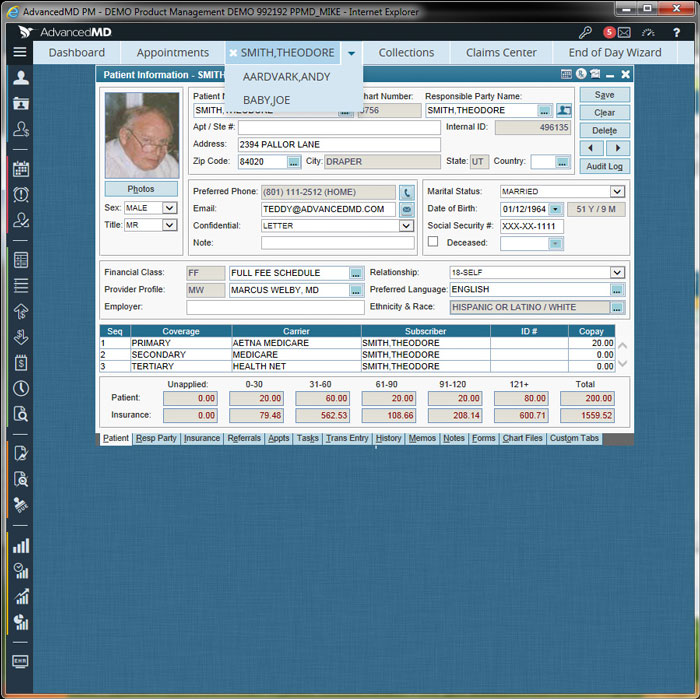Screen dimensions: 700x699
Task: Click the clock icon in left sidebar
Action: pyautogui.click(x=20, y=388)
